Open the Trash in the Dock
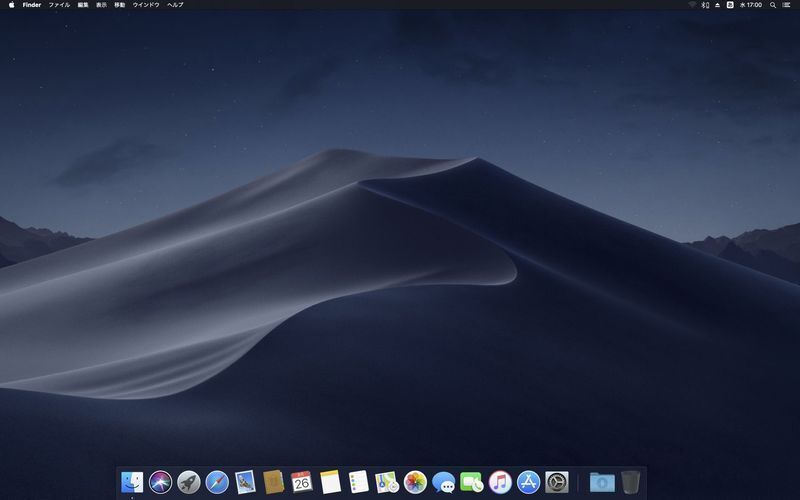This screenshot has height=500, width=800. 630,482
